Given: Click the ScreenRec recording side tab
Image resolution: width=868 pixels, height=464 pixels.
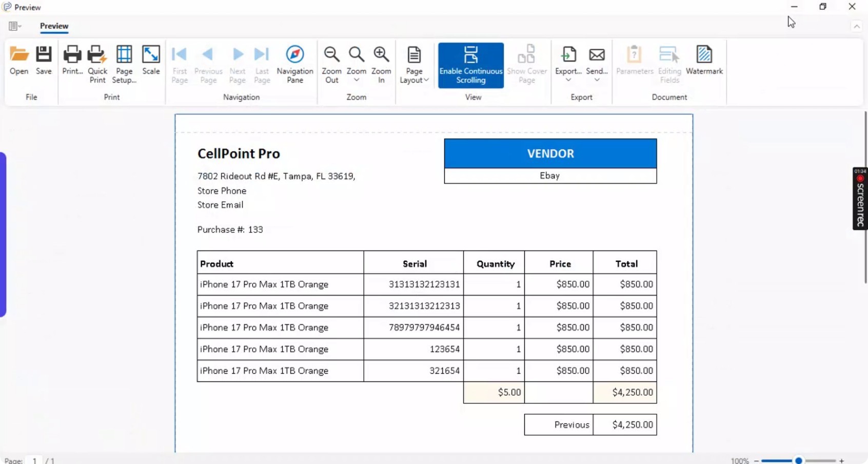Looking at the screenshot, I should coord(860,198).
